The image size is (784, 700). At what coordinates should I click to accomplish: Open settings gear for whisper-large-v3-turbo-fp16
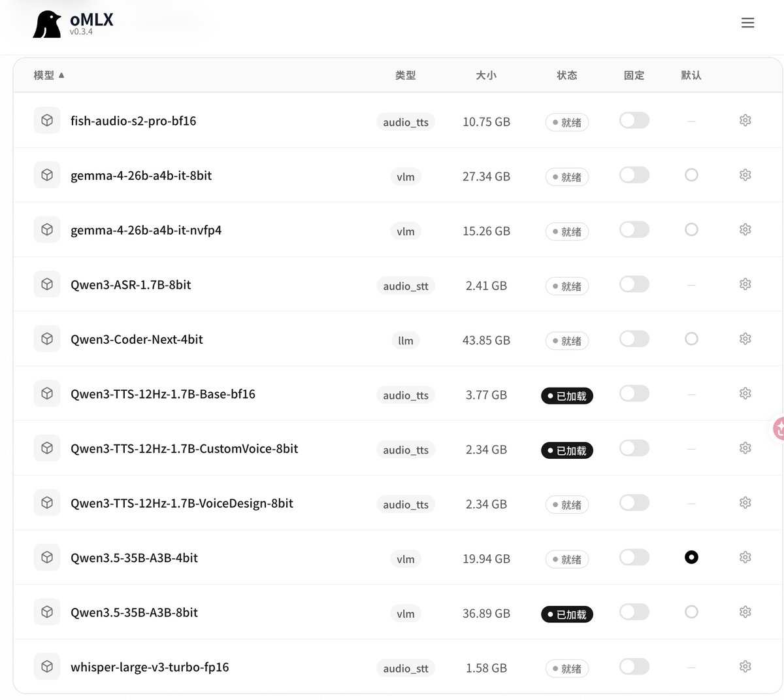745,667
